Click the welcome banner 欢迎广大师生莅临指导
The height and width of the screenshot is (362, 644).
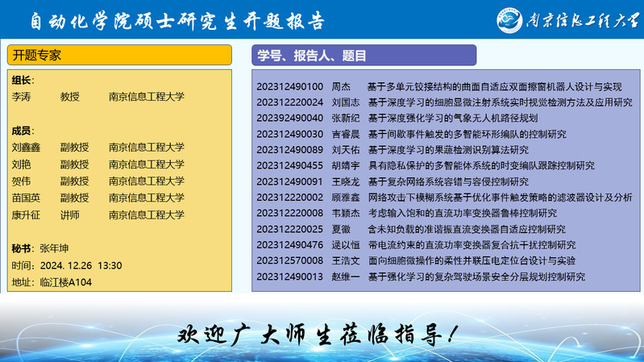point(321,334)
